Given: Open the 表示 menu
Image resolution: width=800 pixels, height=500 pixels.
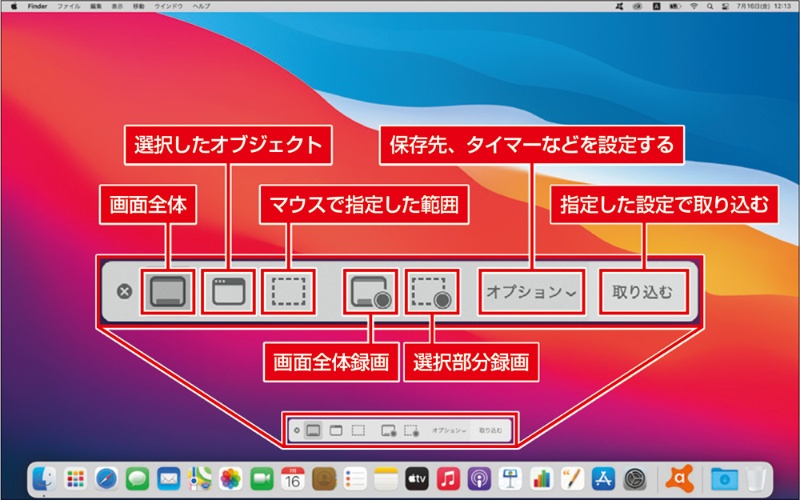Looking at the screenshot, I should pyautogui.click(x=117, y=6).
